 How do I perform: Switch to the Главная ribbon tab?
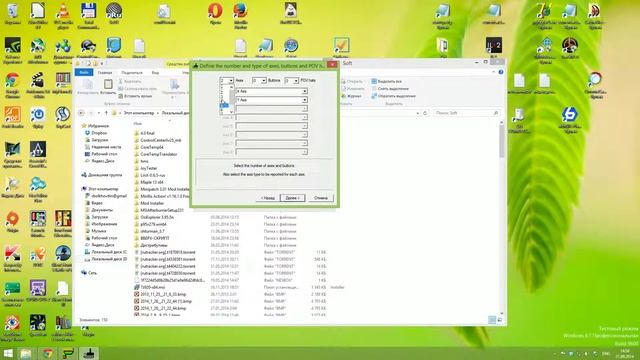pos(104,73)
